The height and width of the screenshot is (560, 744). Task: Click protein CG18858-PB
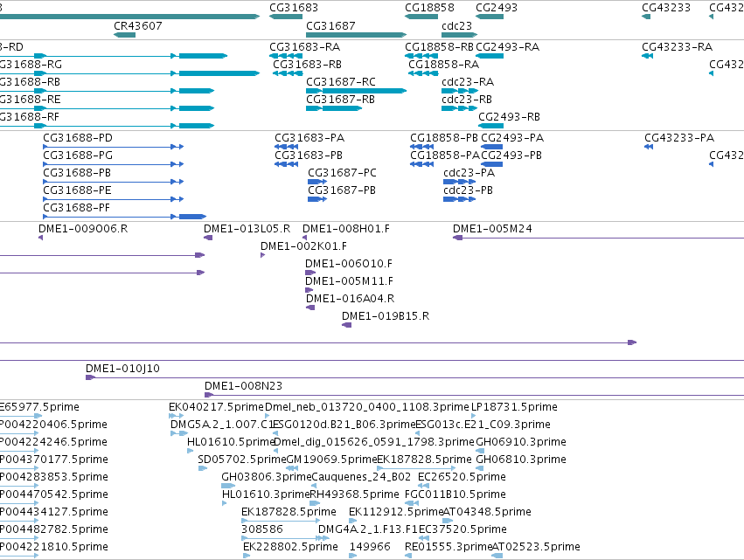444,138
